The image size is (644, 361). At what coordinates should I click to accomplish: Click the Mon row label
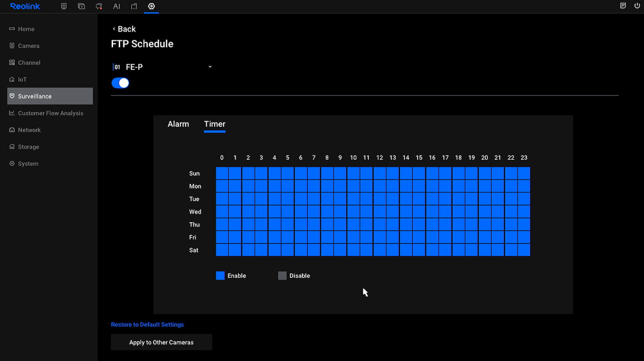[x=195, y=186]
